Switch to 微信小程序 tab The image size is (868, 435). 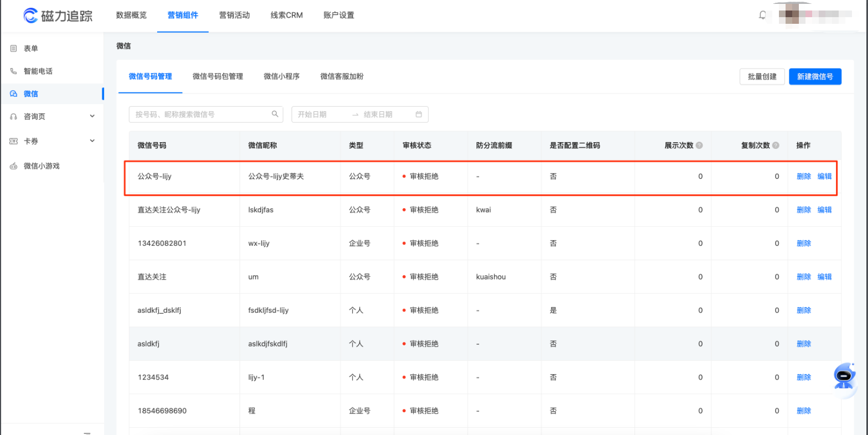[x=282, y=76]
